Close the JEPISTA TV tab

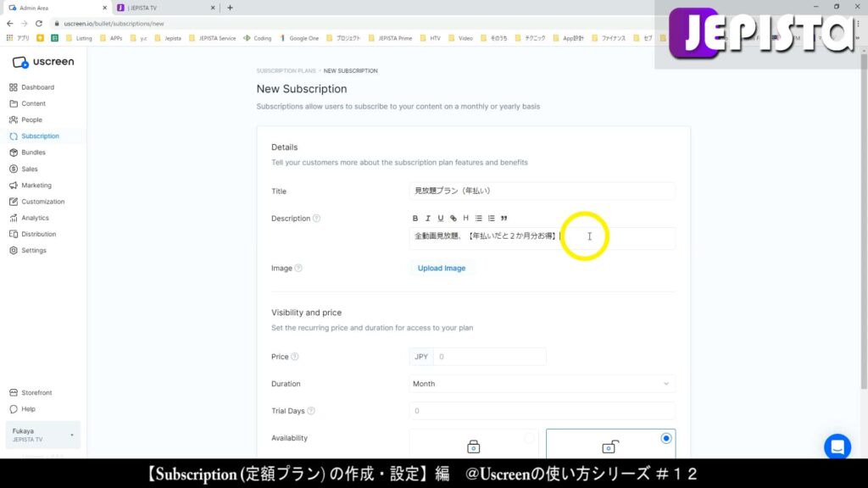pos(213,8)
